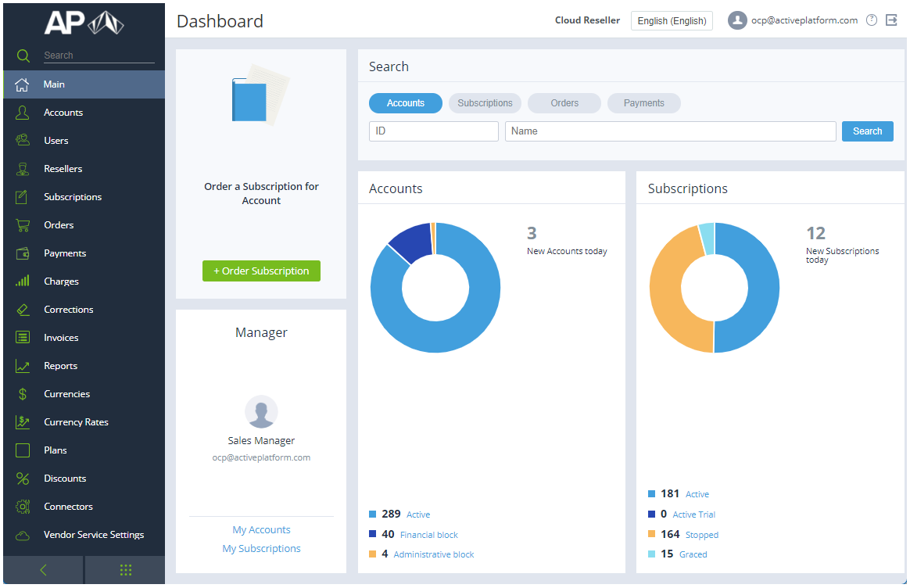The image size is (910, 588).
Task: Switch search filter to Subscriptions
Action: [x=485, y=102]
